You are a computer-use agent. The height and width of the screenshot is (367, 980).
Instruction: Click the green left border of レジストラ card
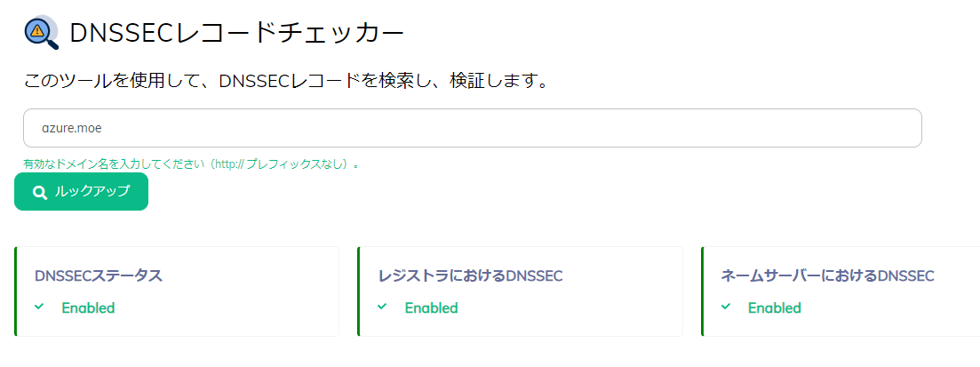(x=359, y=291)
